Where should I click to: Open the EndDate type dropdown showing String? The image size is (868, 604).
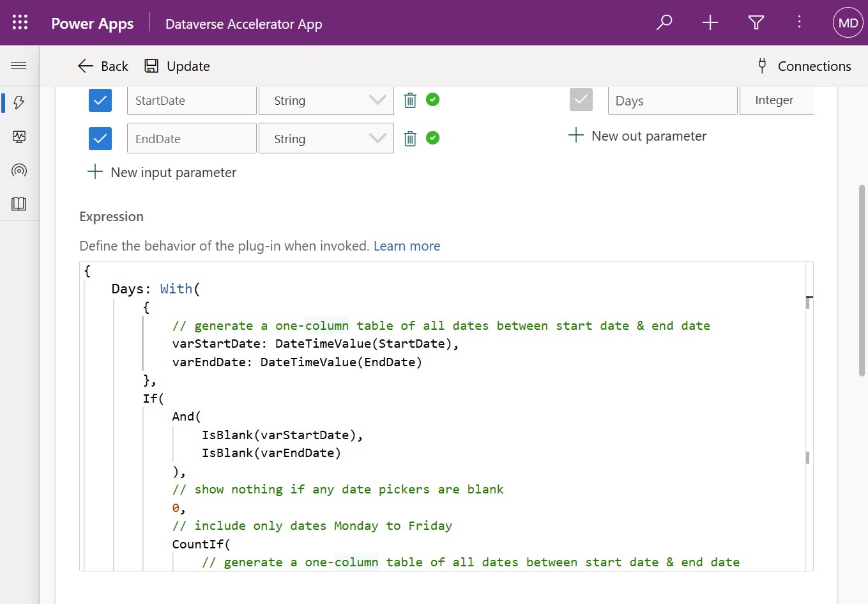tap(378, 138)
